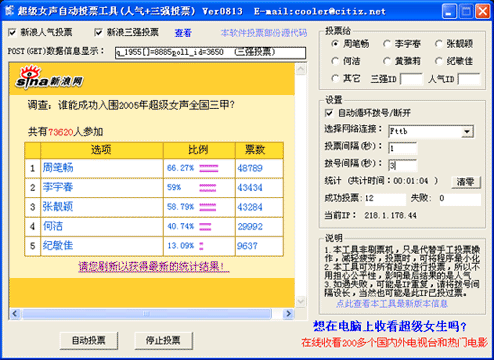
Task: Select the 李宇春 radio button
Action: [x=387, y=44]
